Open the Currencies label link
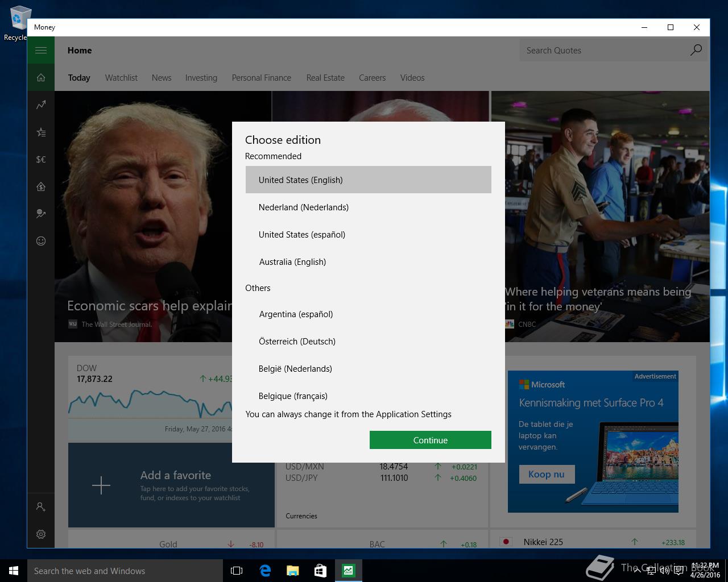This screenshot has width=728, height=582. [301, 516]
